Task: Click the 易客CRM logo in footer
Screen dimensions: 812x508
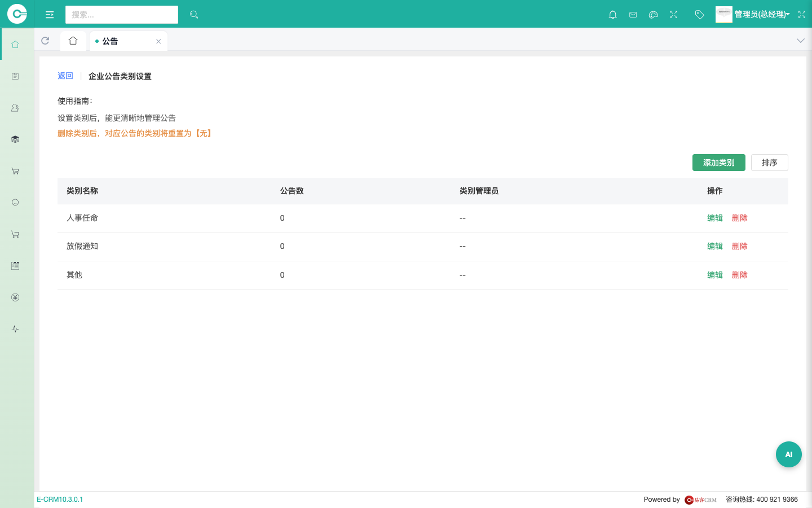Action: (x=701, y=500)
